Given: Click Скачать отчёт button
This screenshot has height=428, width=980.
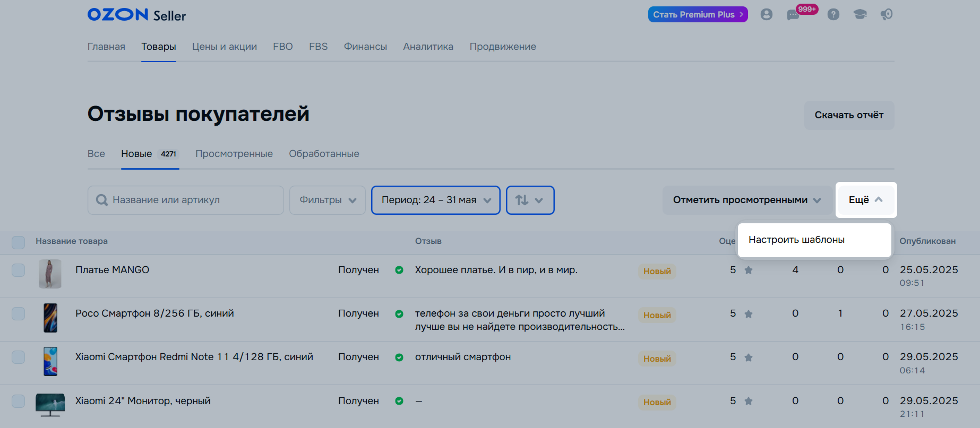Looking at the screenshot, I should 849,115.
